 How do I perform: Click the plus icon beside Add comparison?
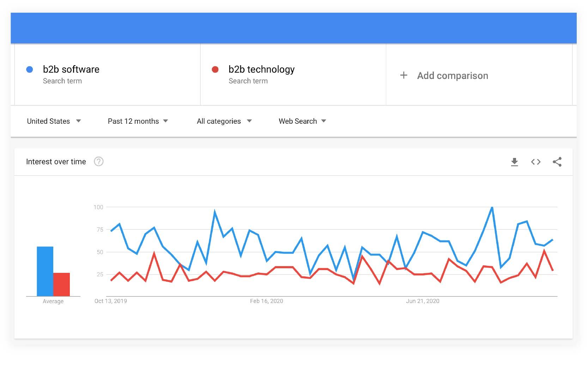click(404, 75)
